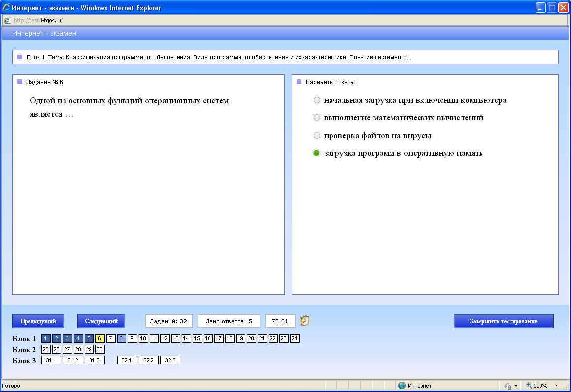
Task: Click the 'Заданий: 32' counter field
Action: (169, 321)
